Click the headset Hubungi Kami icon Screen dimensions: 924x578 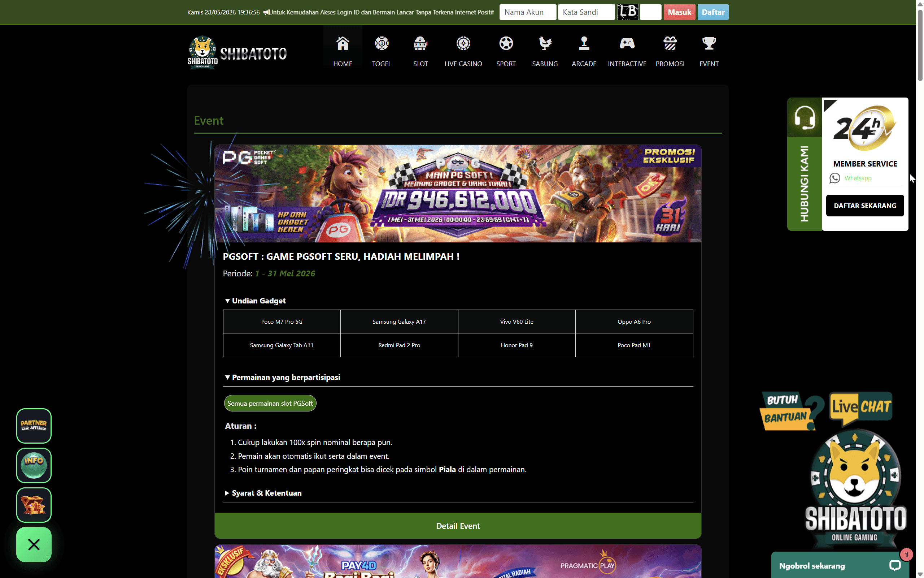tap(805, 117)
